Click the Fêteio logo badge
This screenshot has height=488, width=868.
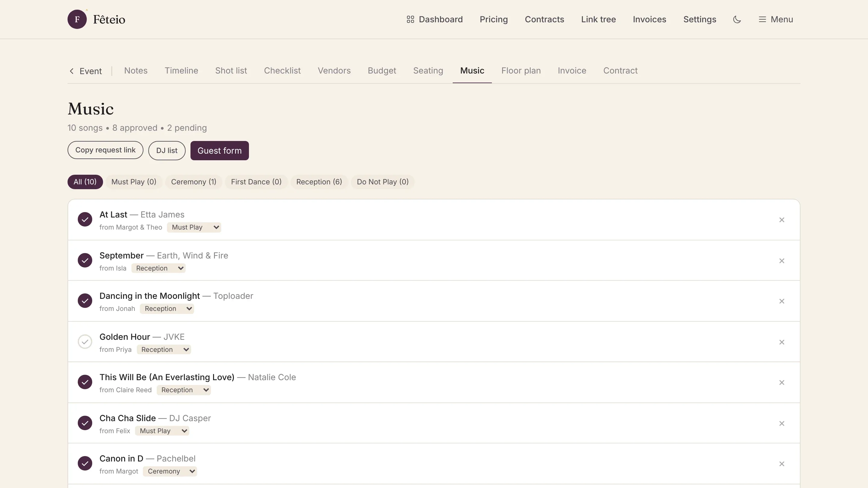click(x=77, y=19)
